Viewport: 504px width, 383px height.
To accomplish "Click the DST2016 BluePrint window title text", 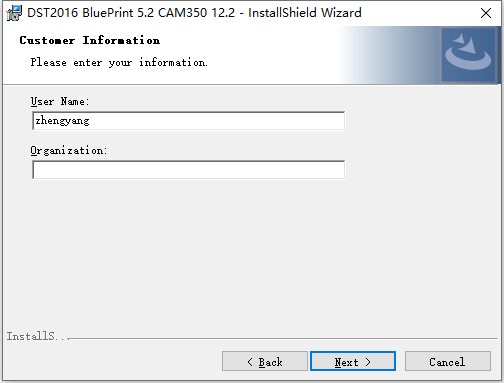I will coord(194,13).
